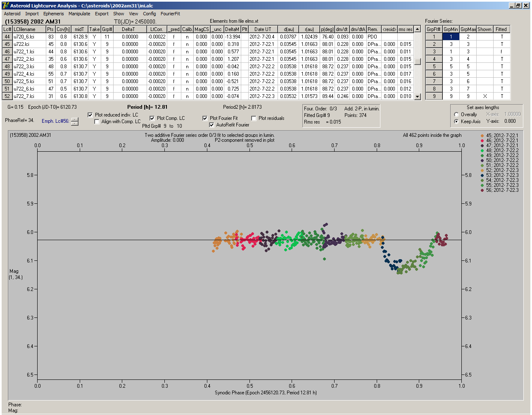This screenshot has width=532, height=415.
Task: Click lightcurve table scrollbar up arrow
Action: coord(418,29)
